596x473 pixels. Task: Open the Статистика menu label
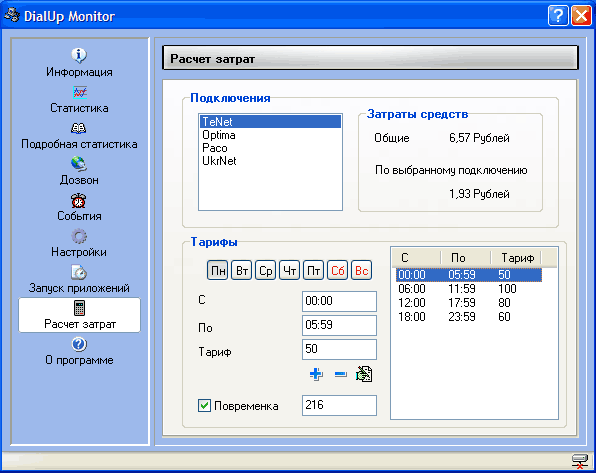coord(79,108)
